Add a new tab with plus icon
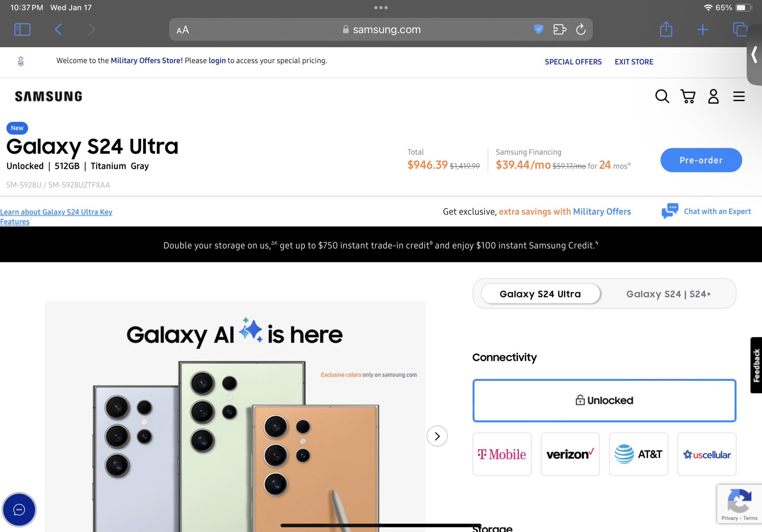 703,30
